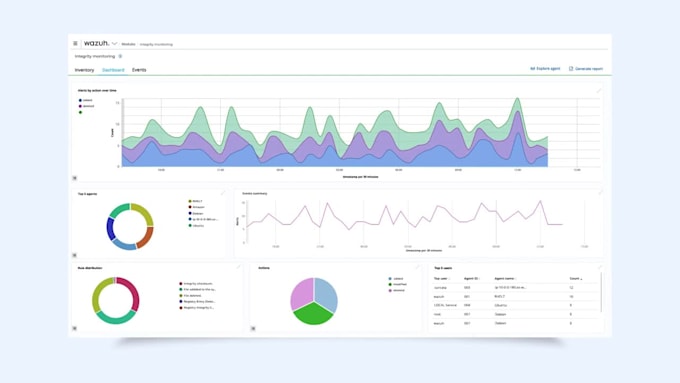Screen dimensions: 680x383
Task: Click the File added to the system legend entry
Action: [198, 289]
